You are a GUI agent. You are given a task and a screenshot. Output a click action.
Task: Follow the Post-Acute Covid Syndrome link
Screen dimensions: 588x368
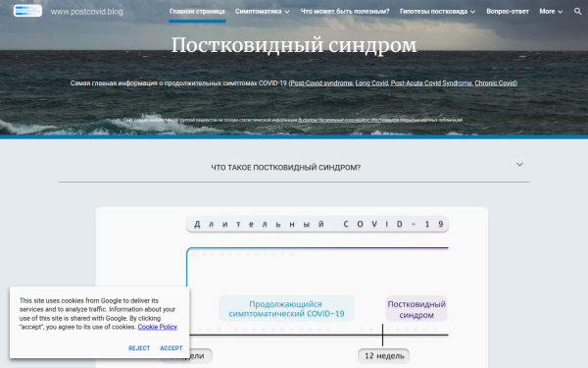pos(431,83)
